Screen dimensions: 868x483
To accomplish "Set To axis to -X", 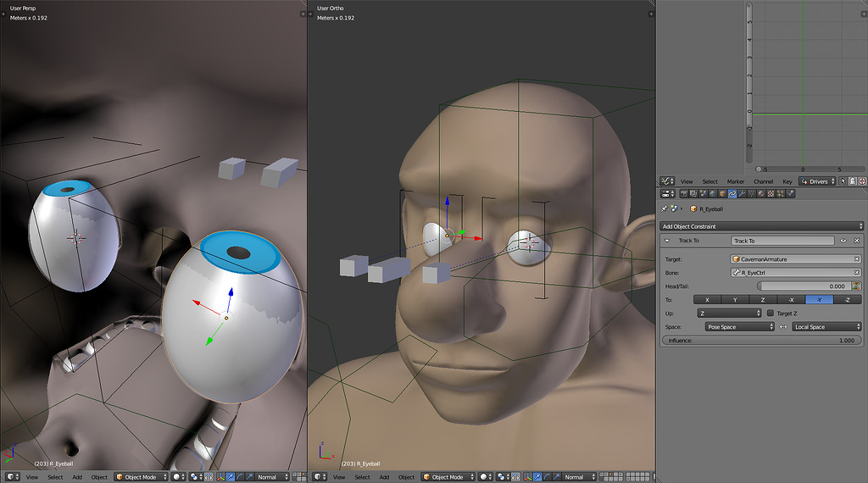I will coord(791,300).
